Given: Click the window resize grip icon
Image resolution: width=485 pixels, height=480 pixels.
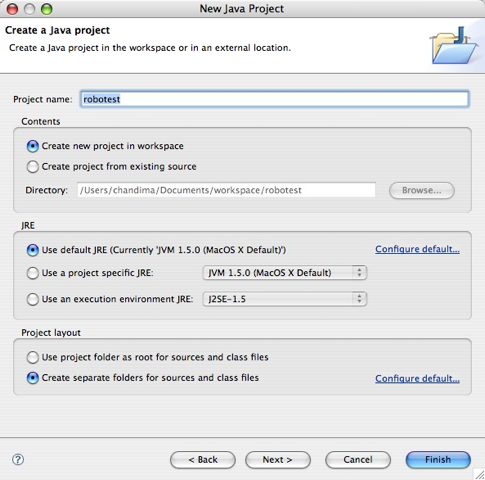Looking at the screenshot, I should point(480,474).
